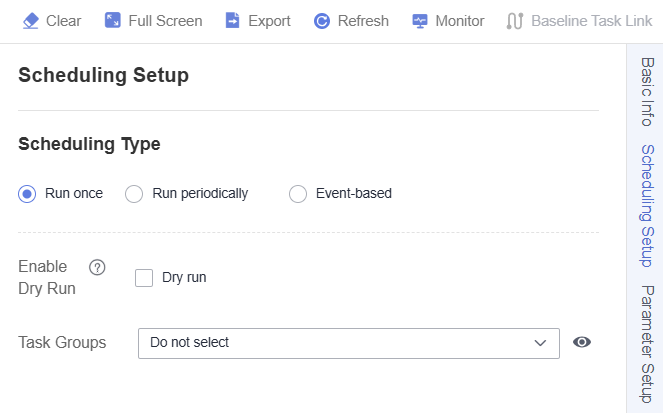This screenshot has height=413, width=663.
Task: Open the Enable Dry Run help icon
Action: pyautogui.click(x=97, y=267)
